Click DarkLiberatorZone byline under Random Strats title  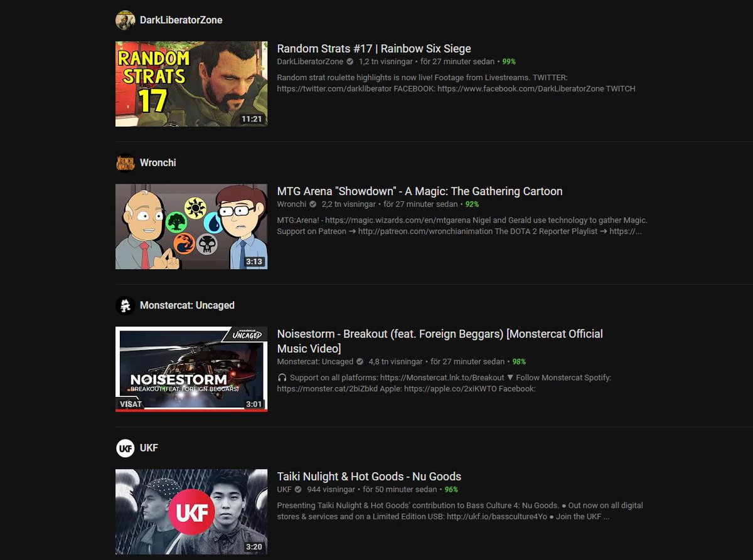(310, 61)
